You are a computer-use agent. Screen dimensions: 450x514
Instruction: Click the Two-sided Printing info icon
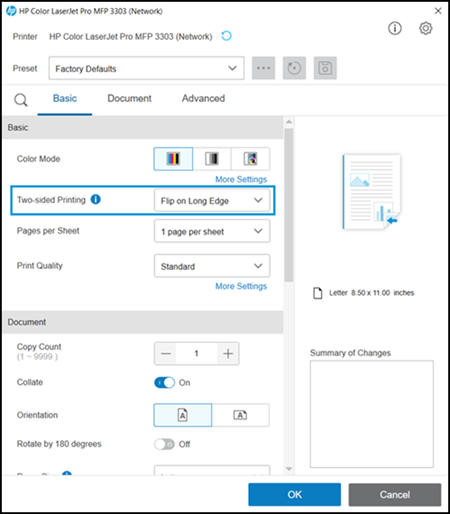[x=96, y=199]
